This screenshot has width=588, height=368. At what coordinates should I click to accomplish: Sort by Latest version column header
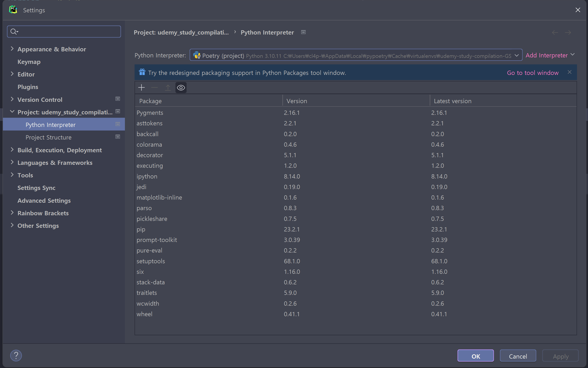[503, 101]
